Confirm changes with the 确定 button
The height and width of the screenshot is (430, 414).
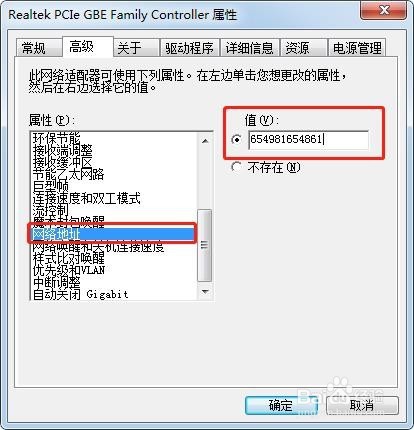[281, 405]
